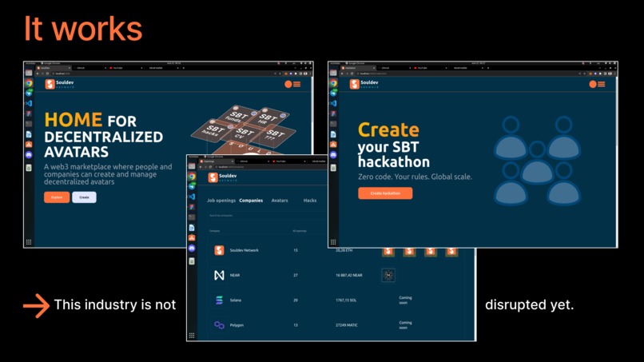Click the Souldev logo in the home window
Viewport: 644px width, 362px height.
[x=60, y=84]
